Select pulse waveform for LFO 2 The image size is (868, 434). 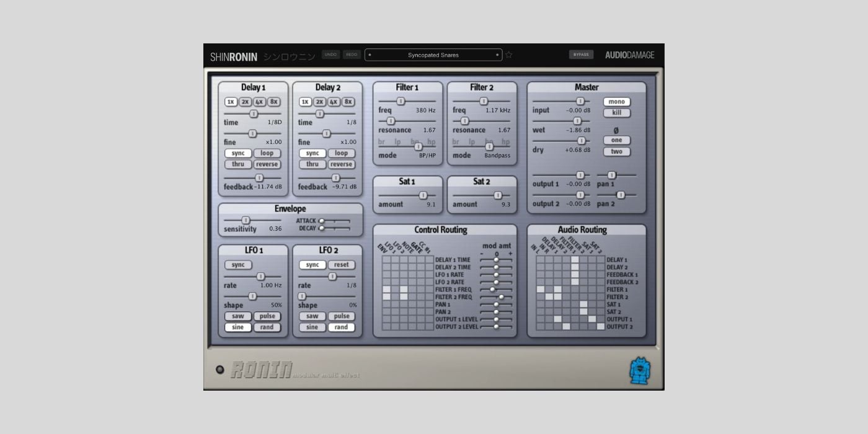342,316
